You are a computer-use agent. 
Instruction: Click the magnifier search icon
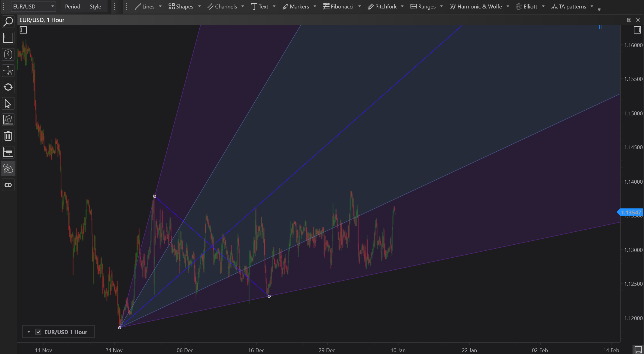coord(8,22)
